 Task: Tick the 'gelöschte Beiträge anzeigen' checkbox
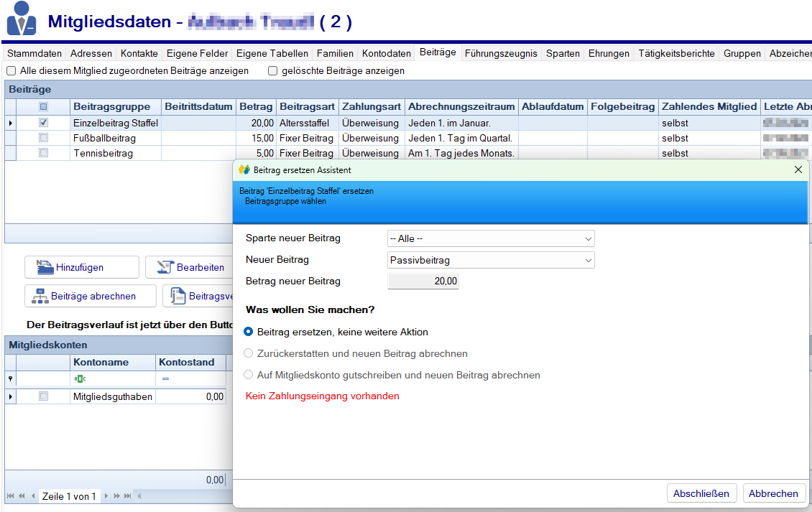273,71
